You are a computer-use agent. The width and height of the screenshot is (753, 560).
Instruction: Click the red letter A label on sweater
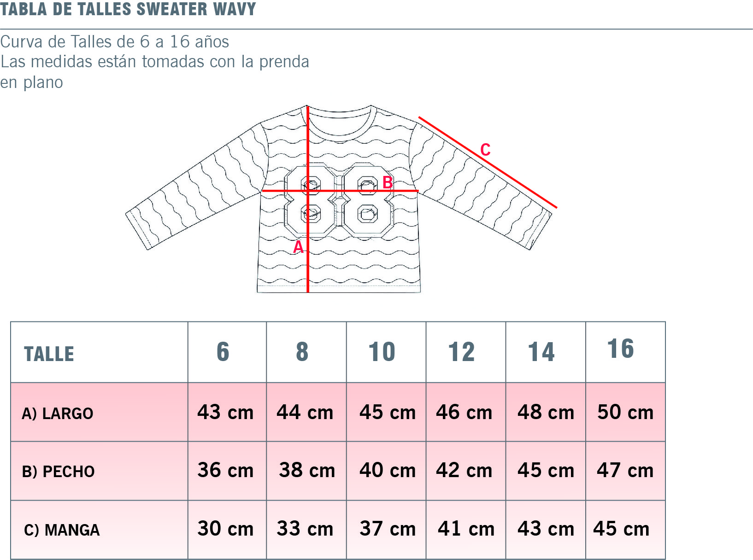pyautogui.click(x=298, y=247)
